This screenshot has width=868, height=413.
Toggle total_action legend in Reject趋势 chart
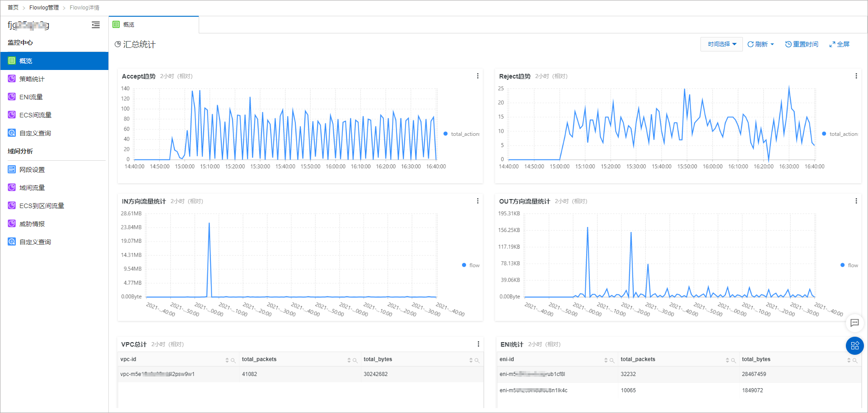tap(840, 134)
